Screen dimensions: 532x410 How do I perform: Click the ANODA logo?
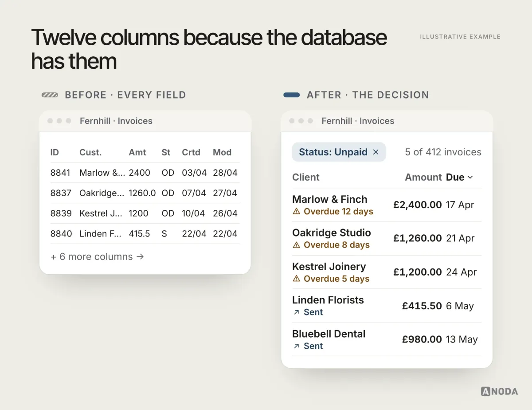click(499, 391)
